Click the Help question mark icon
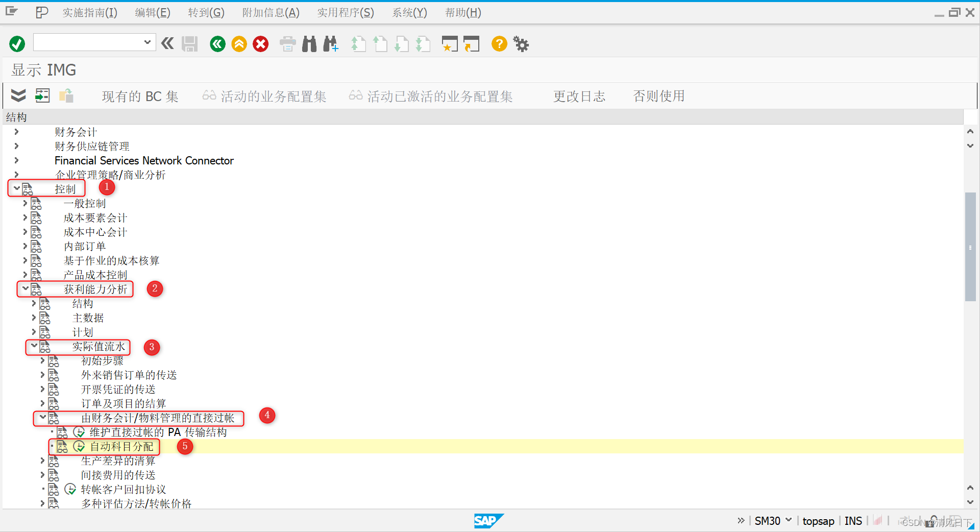This screenshot has width=980, height=532. pos(499,44)
